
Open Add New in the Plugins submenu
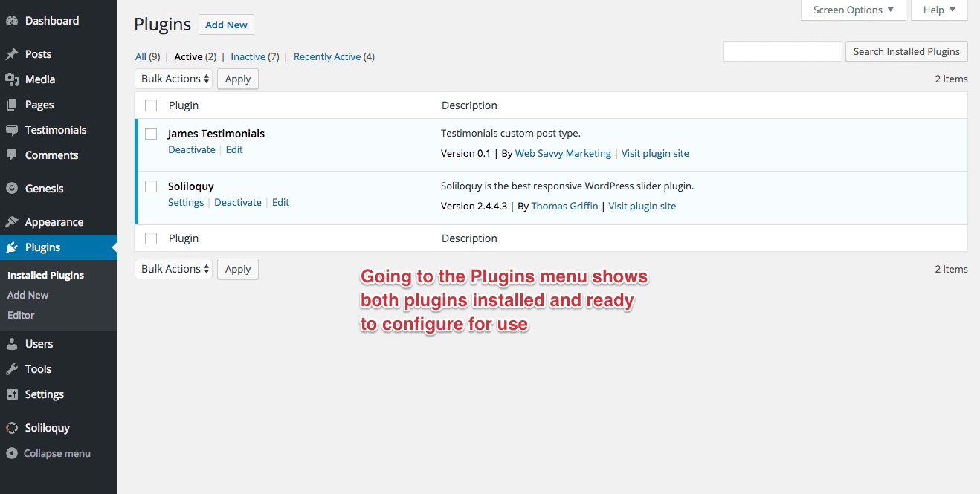tap(28, 295)
